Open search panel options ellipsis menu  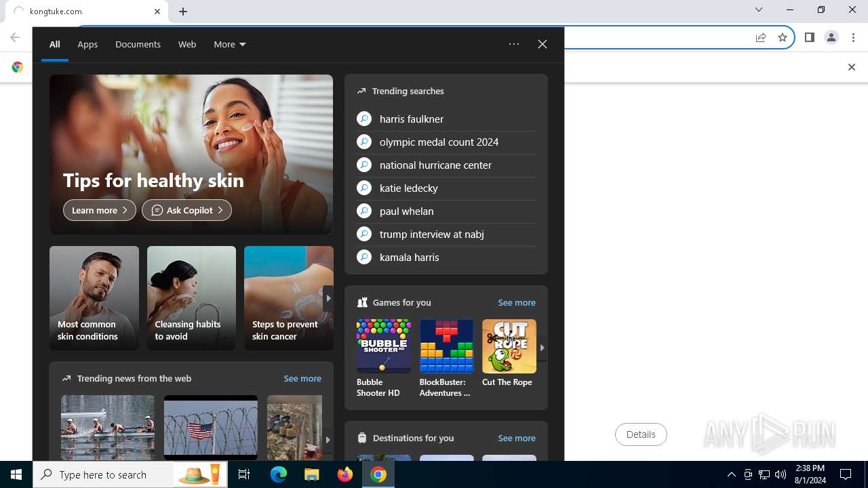click(x=514, y=44)
